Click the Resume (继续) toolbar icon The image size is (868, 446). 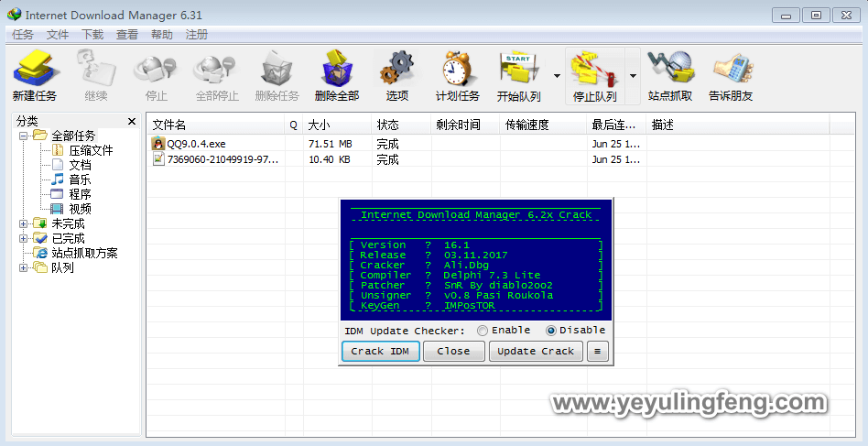pos(96,69)
